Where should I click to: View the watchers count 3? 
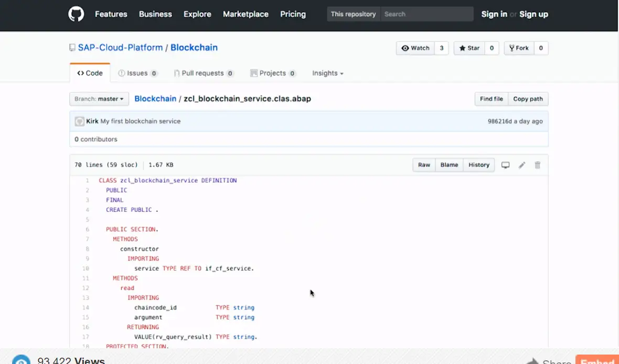(441, 48)
